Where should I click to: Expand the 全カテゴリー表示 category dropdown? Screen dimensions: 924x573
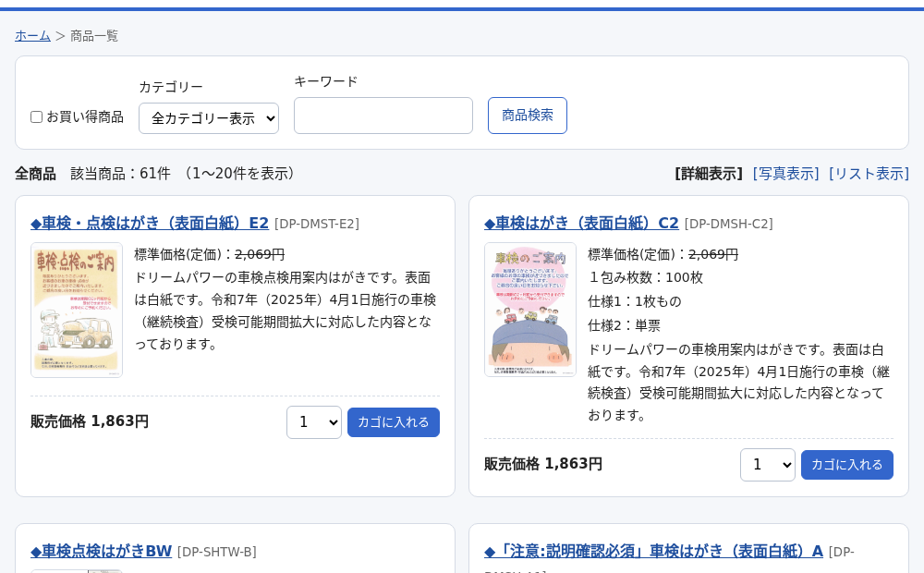tap(209, 118)
